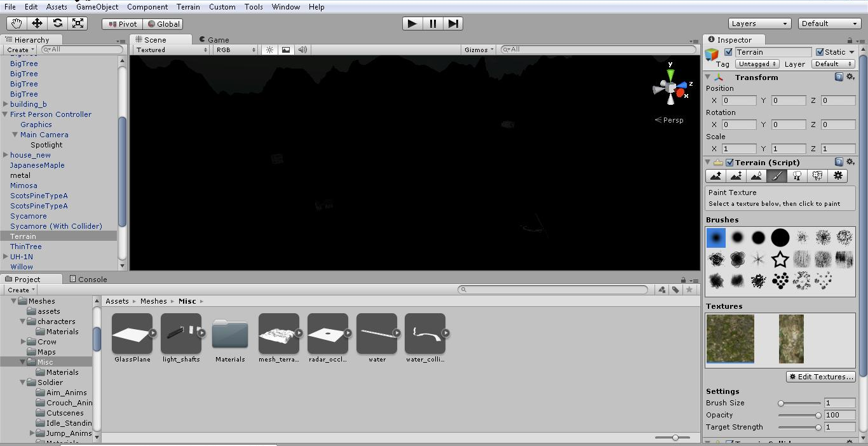Viewport: 868px width, 446px height.
Task: Select the Rotate tool
Action: point(58,24)
